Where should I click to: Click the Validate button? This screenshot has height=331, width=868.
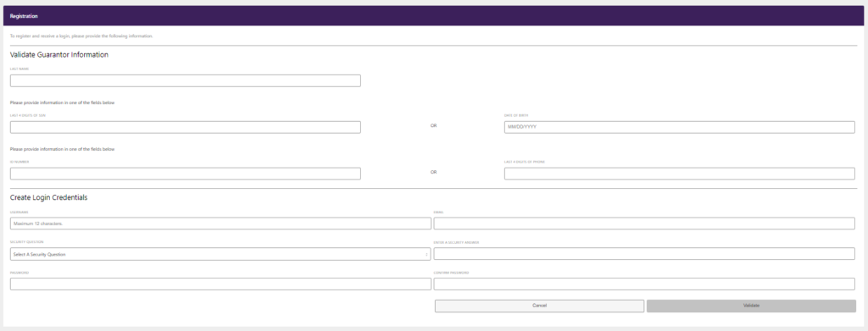751,306
